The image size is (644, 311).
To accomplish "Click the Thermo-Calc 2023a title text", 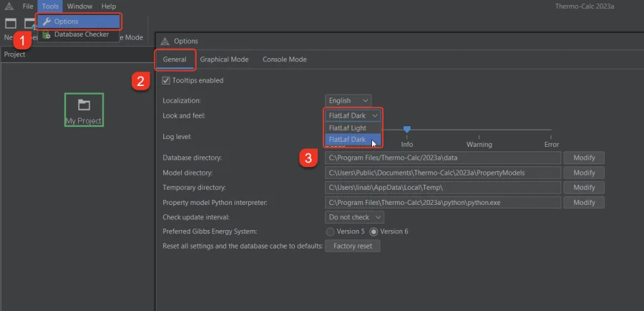I will pyautogui.click(x=585, y=6).
